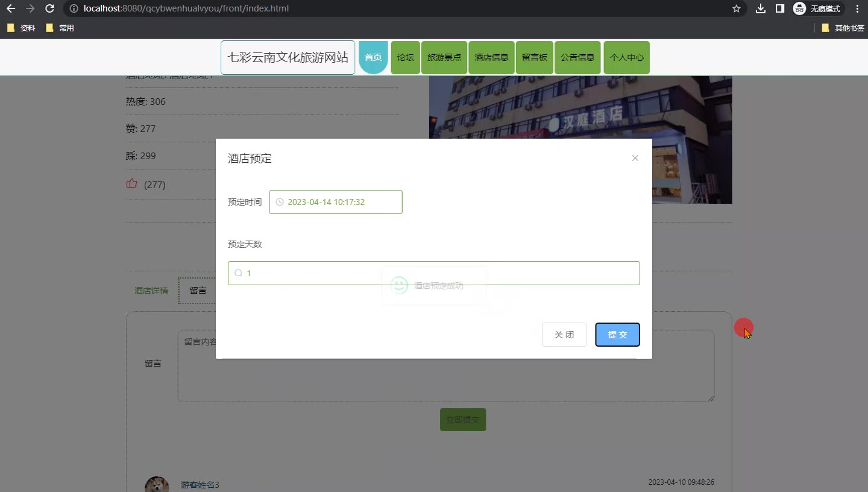Click the 提交 button in the dialog
Viewport: 868px width, 492px height.
coord(617,335)
